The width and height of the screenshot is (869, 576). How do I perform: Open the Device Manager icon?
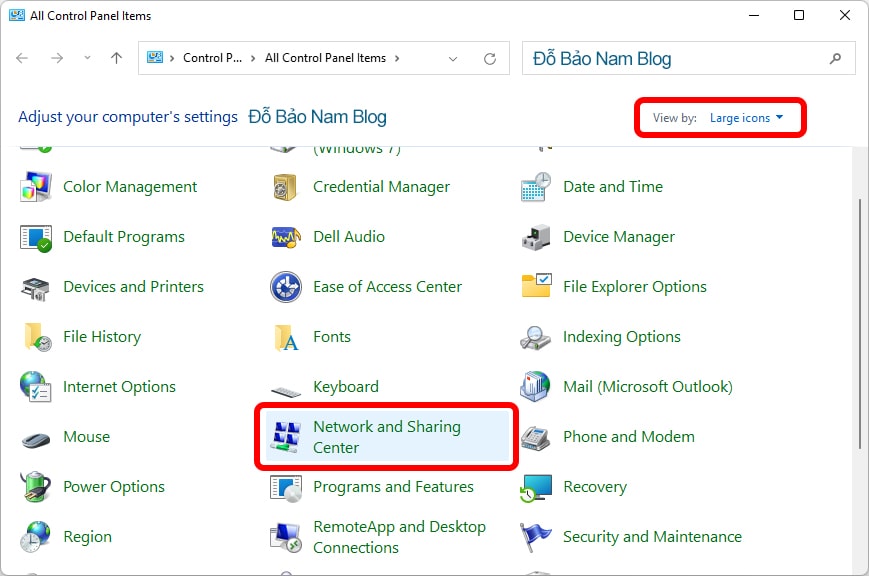pyautogui.click(x=536, y=237)
